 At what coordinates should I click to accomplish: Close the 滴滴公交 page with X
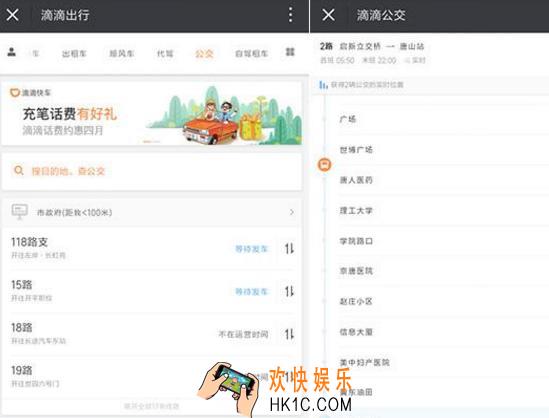[x=328, y=15]
